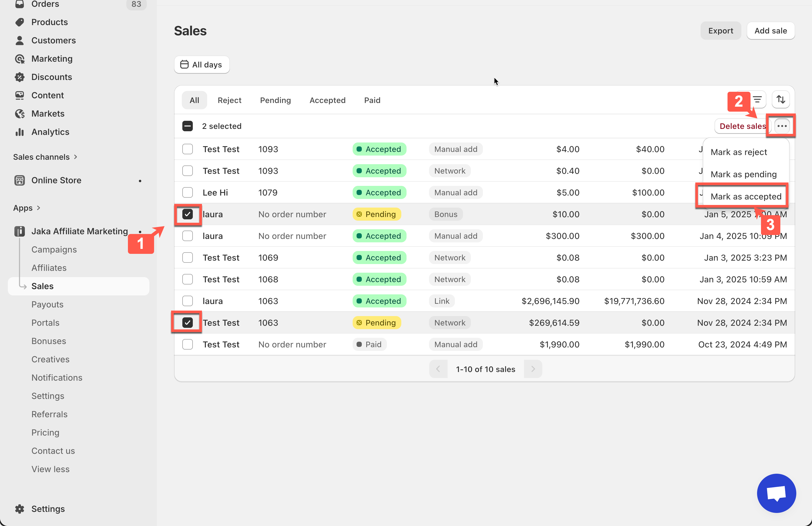Screen dimensions: 812x526
Task: Click the Export button
Action: (x=720, y=31)
